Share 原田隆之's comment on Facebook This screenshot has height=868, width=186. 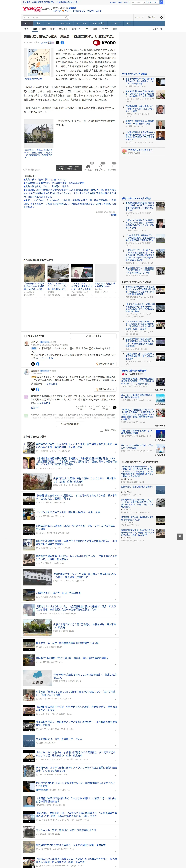pos(38,389)
